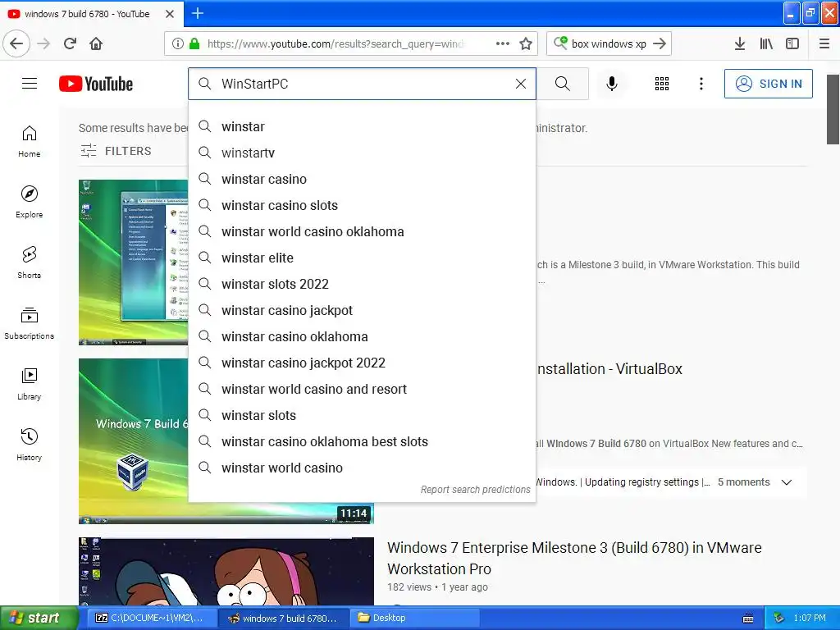Viewport: 840px width, 630px height.
Task: Open page actions three-dot menu in address bar
Action: 503,43
